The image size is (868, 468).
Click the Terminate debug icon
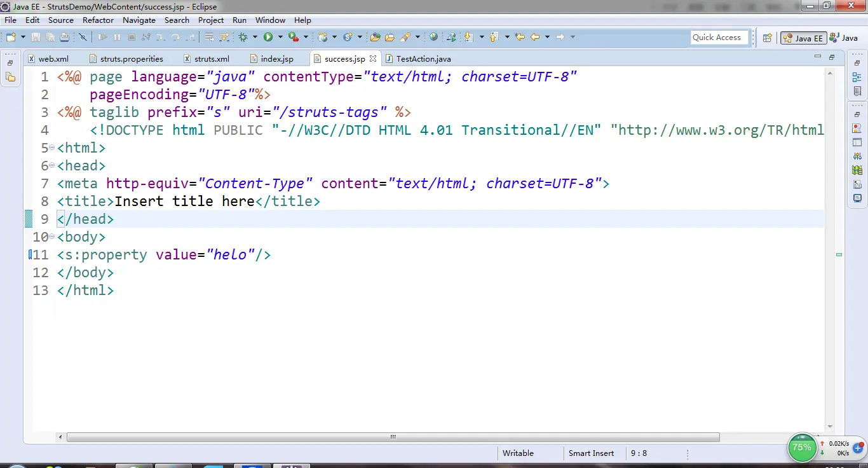132,37
